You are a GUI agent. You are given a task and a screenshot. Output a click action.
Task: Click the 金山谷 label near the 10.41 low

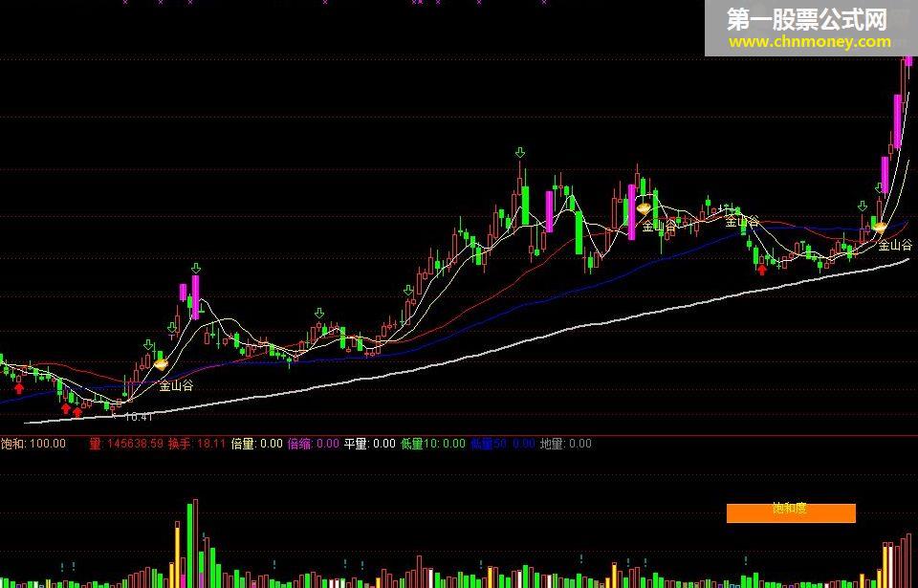tap(176, 385)
